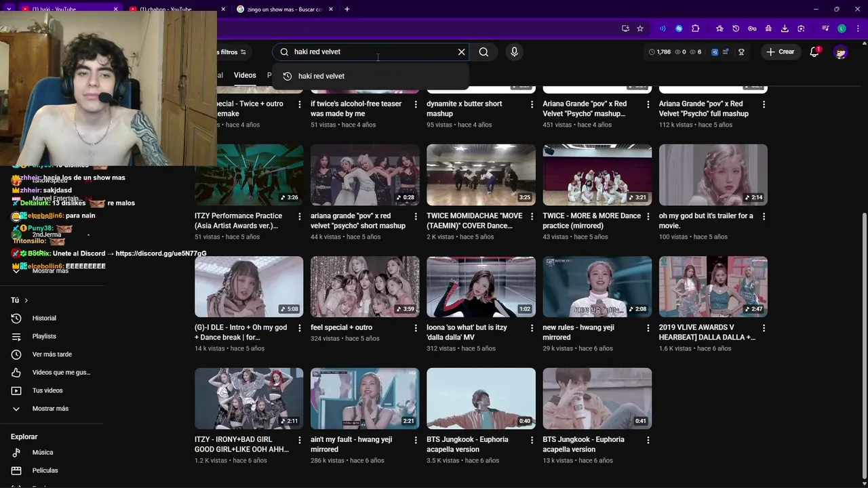
Task: Expand Mostrar más in the sidebar
Action: click(52, 409)
